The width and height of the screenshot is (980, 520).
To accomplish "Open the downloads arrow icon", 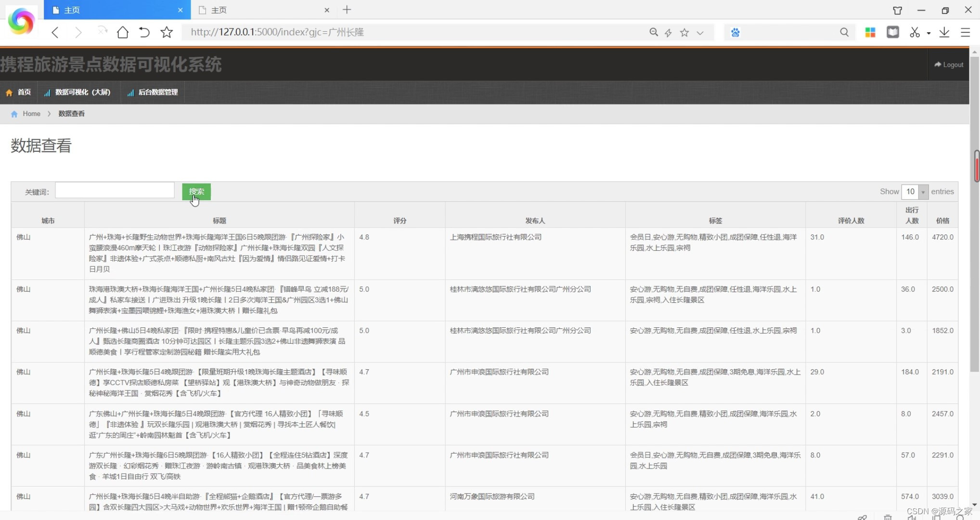I will pos(944,32).
